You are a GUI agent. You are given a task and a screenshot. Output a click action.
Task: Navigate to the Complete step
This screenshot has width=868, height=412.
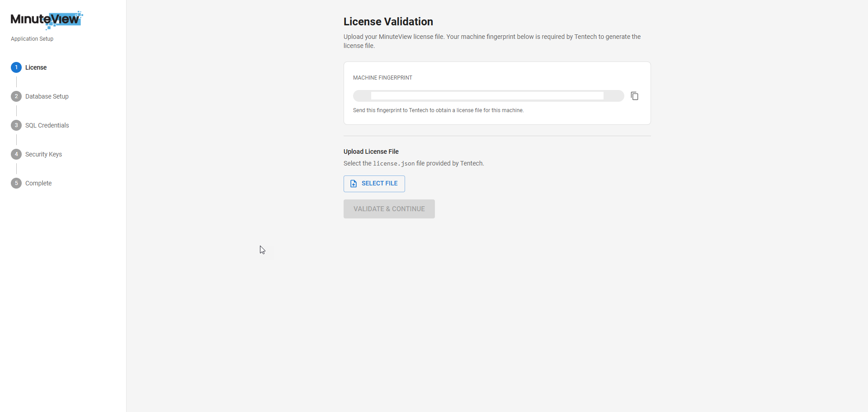(x=38, y=183)
